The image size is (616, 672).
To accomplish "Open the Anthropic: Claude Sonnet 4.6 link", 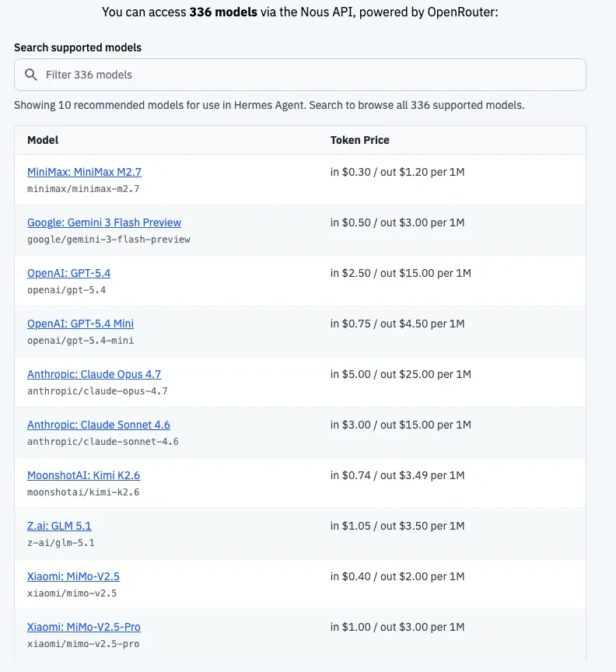I will click(x=99, y=425).
